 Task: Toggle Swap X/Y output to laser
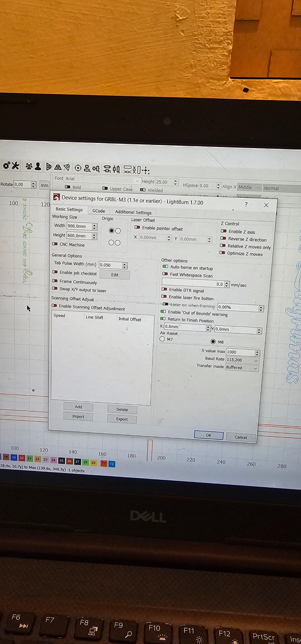[x=55, y=288]
